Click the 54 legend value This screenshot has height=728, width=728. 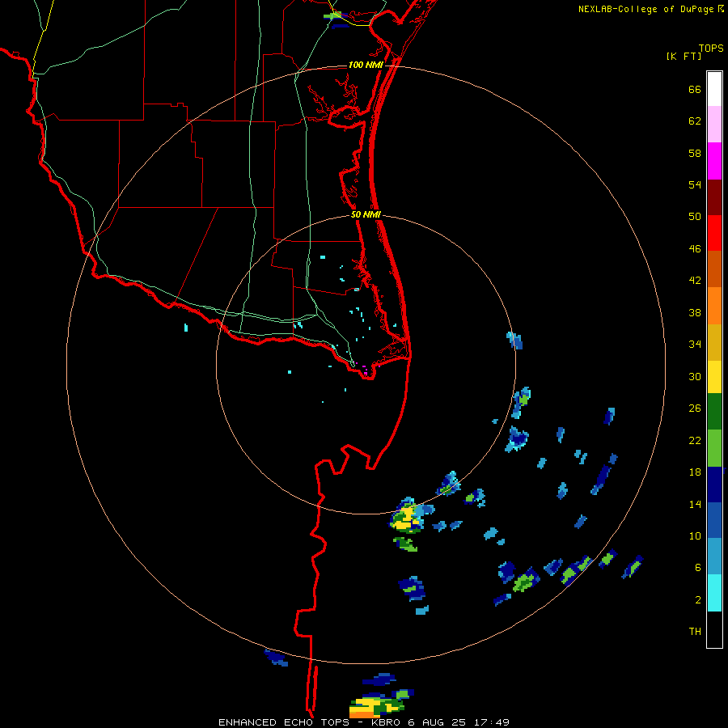(695, 184)
